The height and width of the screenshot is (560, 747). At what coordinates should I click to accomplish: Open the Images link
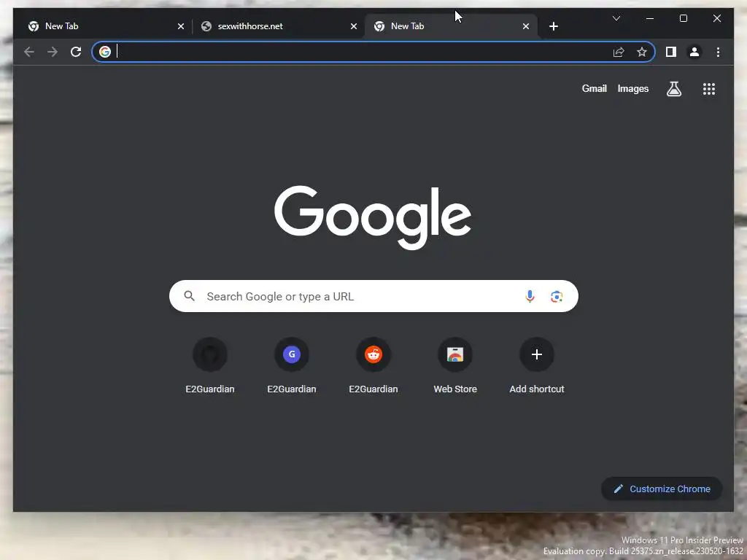(632, 88)
